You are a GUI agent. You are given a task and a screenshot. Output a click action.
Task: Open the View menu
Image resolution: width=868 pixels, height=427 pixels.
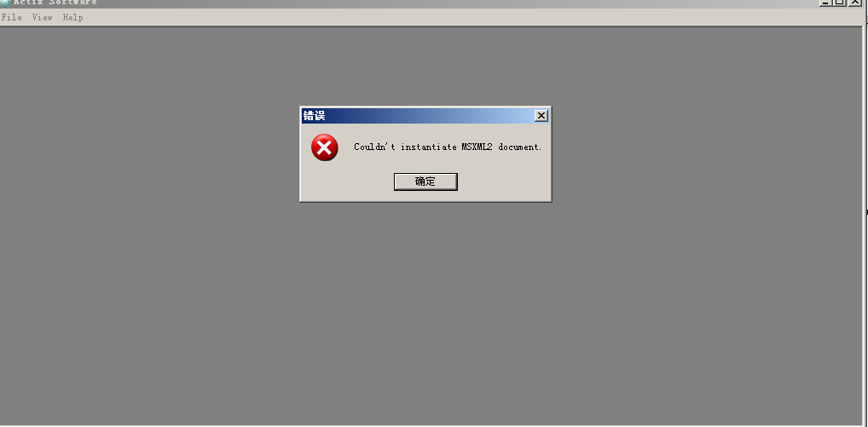(42, 17)
